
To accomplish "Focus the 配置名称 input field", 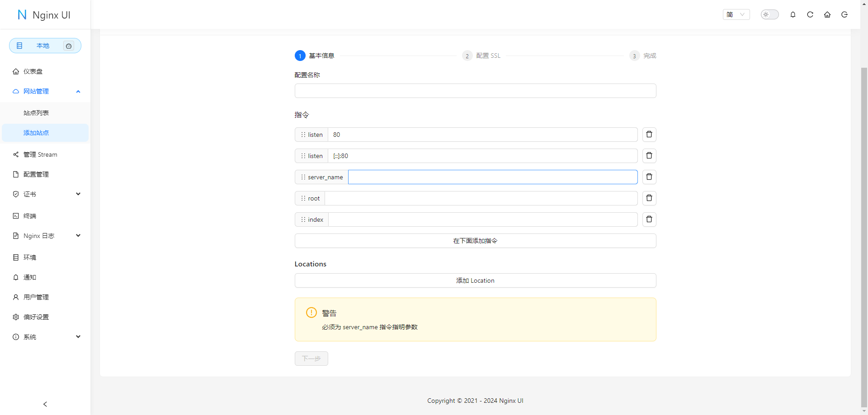I will (475, 91).
